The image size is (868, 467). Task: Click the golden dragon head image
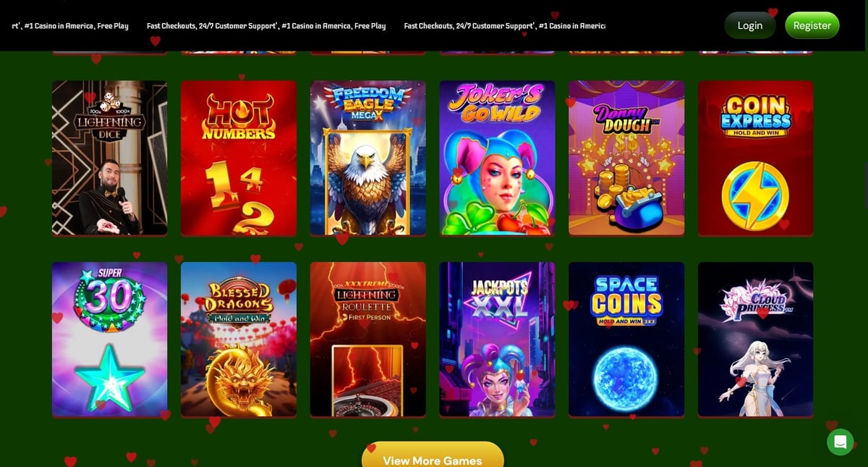click(x=238, y=379)
